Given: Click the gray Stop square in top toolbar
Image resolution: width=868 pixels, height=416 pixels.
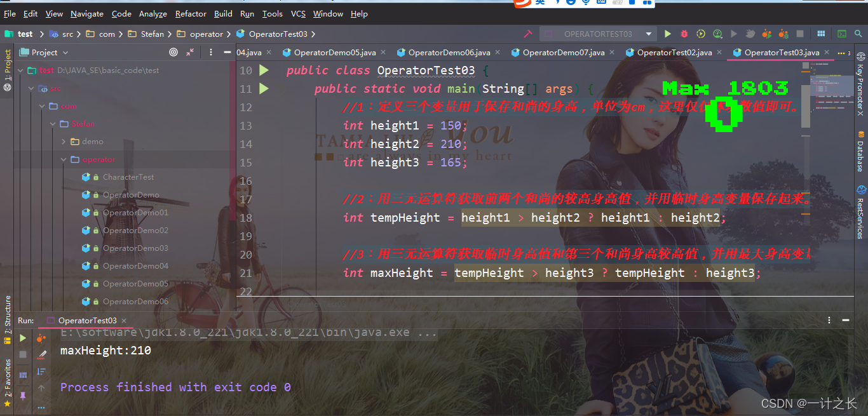Looking at the screenshot, I should point(800,34).
